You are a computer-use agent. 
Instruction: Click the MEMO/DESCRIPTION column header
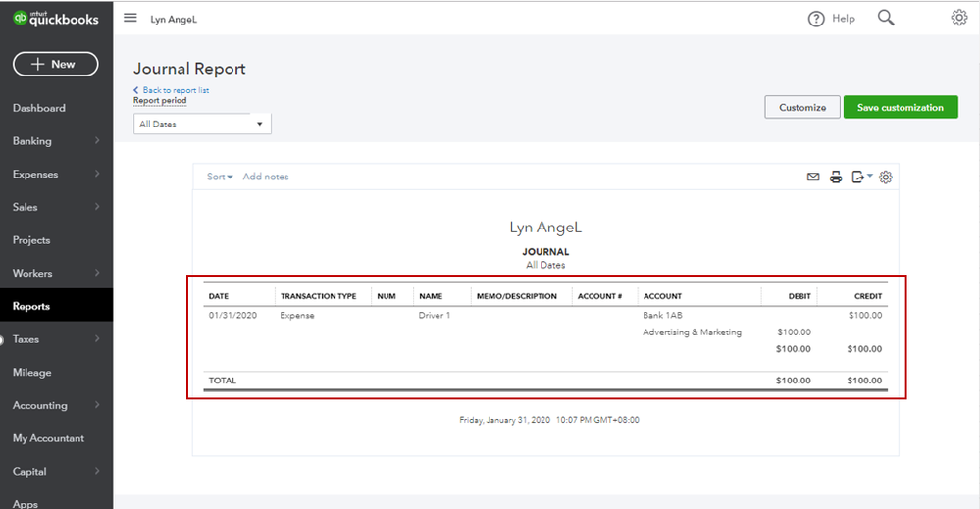point(516,296)
